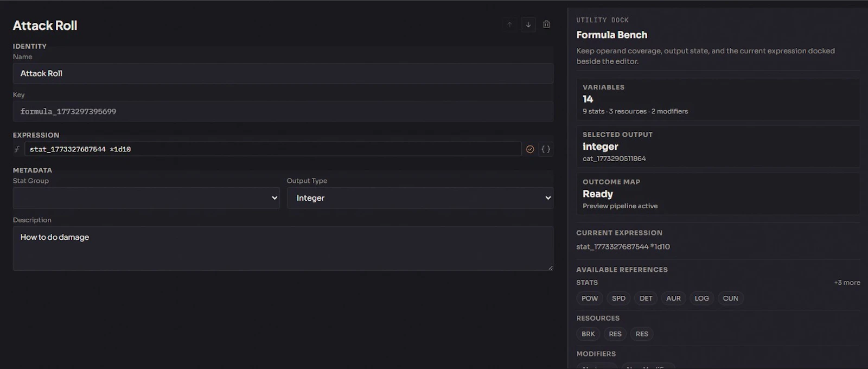Insert the POW stat reference

click(590, 298)
